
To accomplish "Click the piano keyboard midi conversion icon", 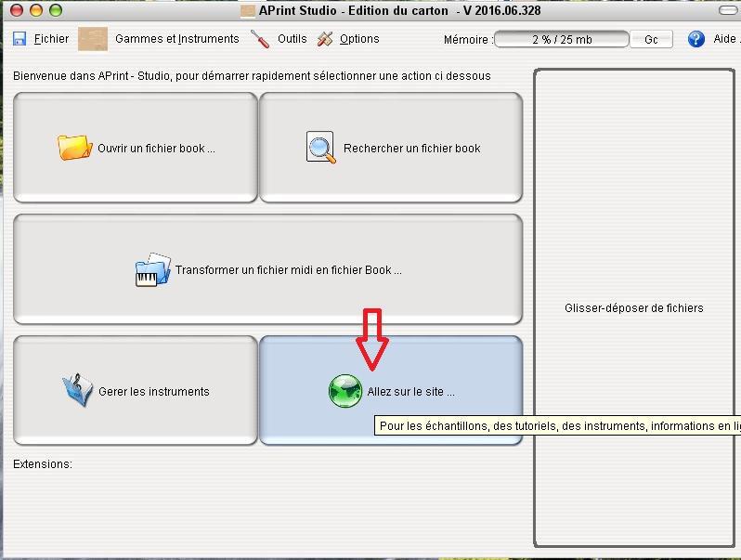I will click(152, 270).
